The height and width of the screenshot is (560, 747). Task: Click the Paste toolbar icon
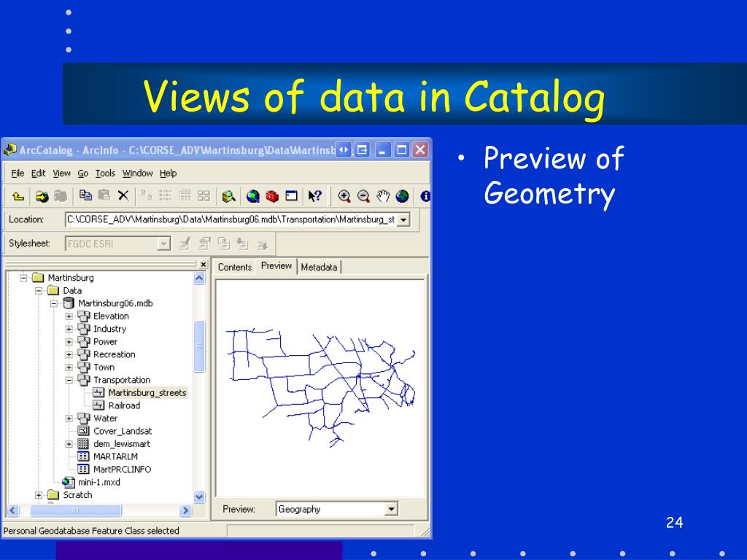pyautogui.click(x=104, y=195)
